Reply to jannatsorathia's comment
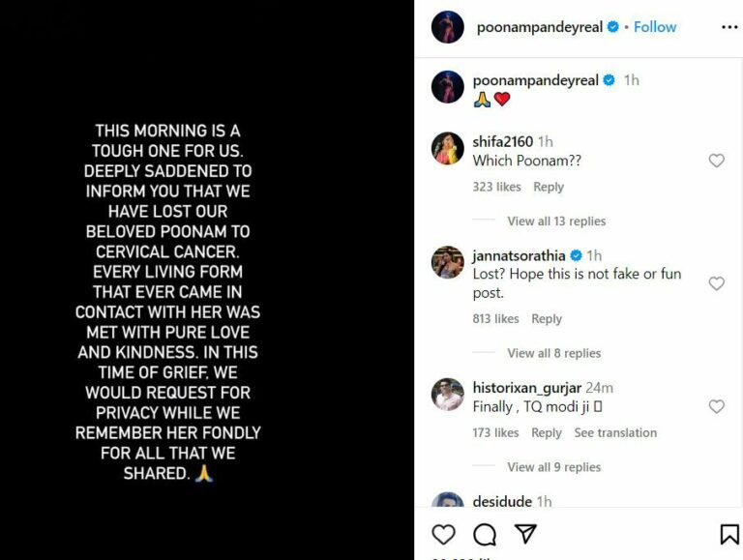The height and width of the screenshot is (560, 743). tap(547, 319)
